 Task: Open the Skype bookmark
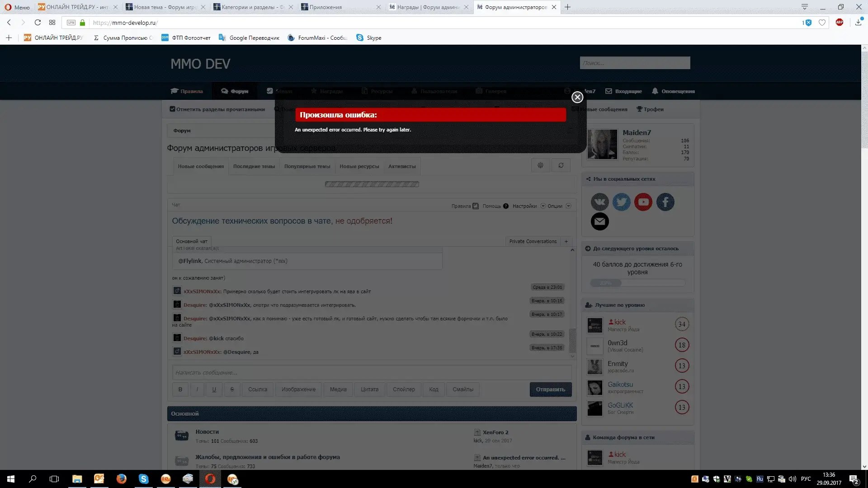(x=369, y=38)
